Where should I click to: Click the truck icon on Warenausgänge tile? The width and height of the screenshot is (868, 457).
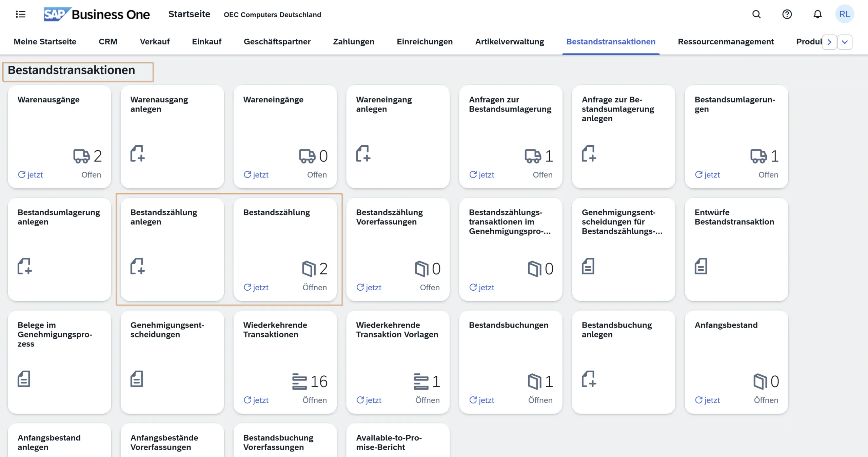coord(81,156)
